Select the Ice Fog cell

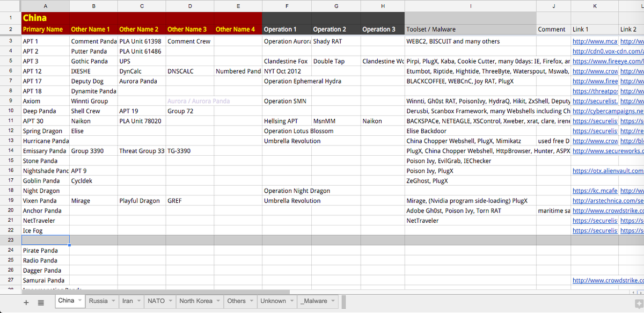pos(45,230)
